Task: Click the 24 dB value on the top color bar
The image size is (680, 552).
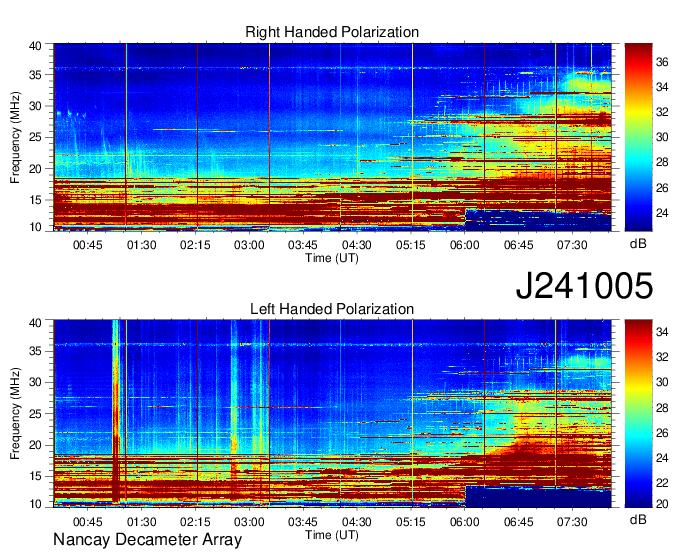Action: tap(662, 213)
